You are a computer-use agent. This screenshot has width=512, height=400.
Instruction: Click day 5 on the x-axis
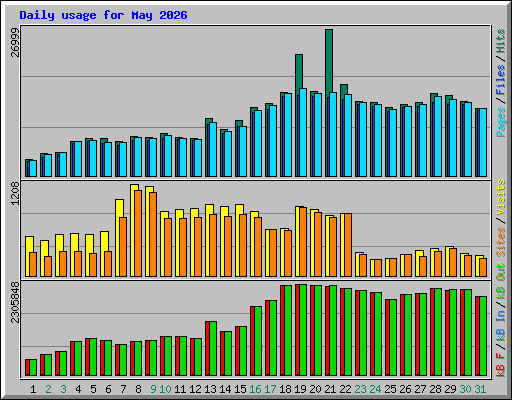pyautogui.click(x=93, y=389)
